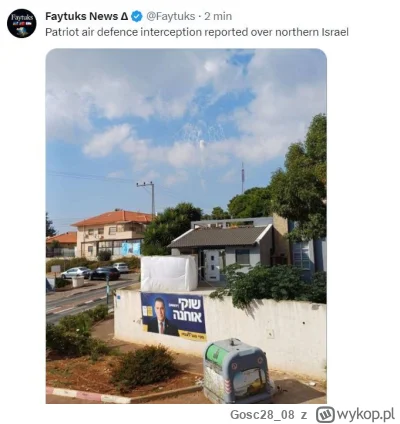Click the wykop.pl logo icon
Image resolution: width=400 pixels, height=424 pixels.
325,414
